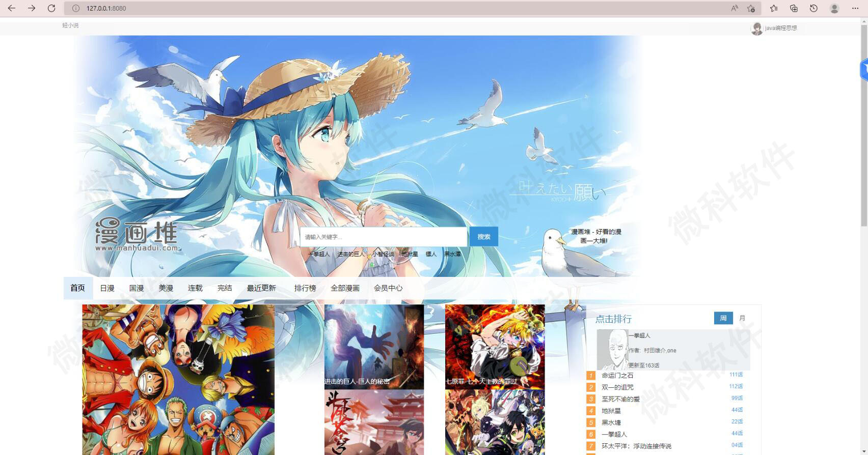Click hot keyword 黑水潭 under search
The width and height of the screenshot is (868, 455).
(452, 254)
